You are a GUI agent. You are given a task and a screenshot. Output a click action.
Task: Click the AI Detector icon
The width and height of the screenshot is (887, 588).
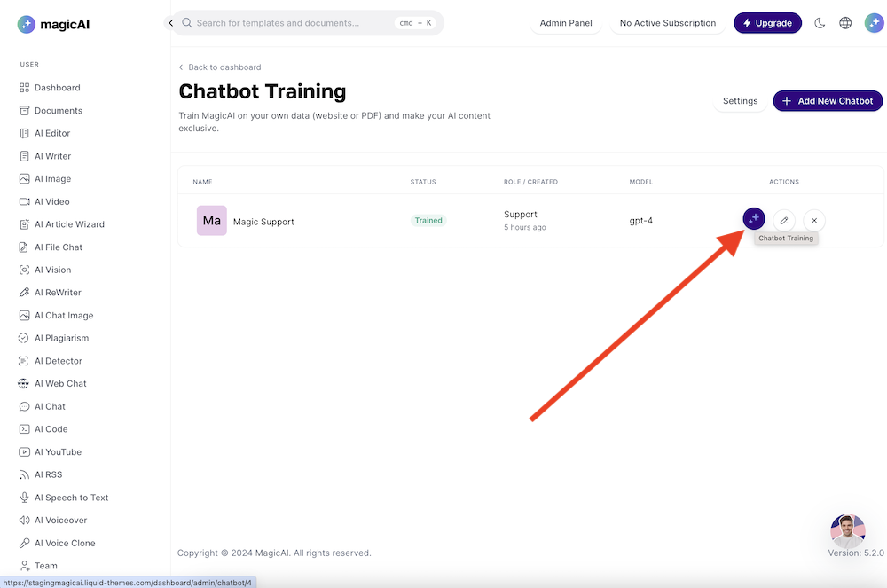pos(24,361)
